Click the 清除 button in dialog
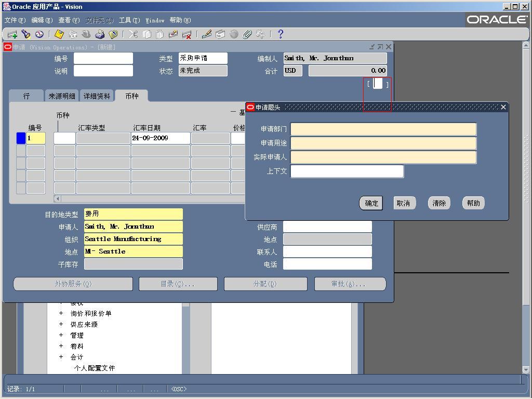The width and height of the screenshot is (532, 399). click(x=439, y=203)
